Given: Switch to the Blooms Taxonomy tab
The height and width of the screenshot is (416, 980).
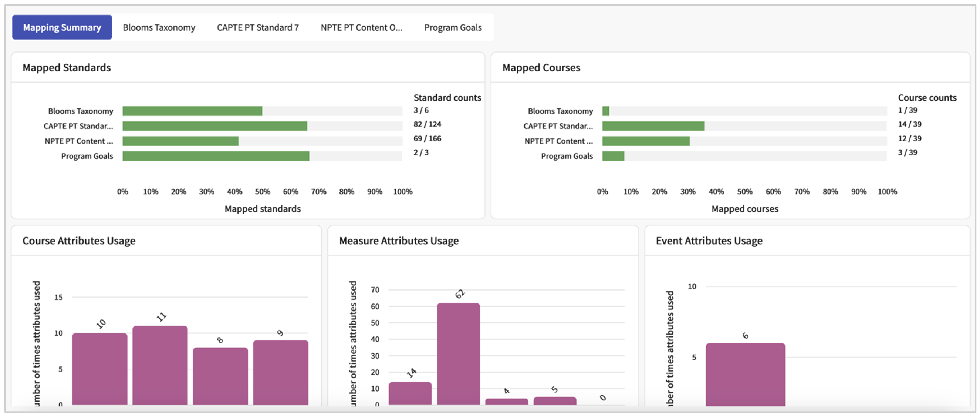Looking at the screenshot, I should (x=159, y=27).
